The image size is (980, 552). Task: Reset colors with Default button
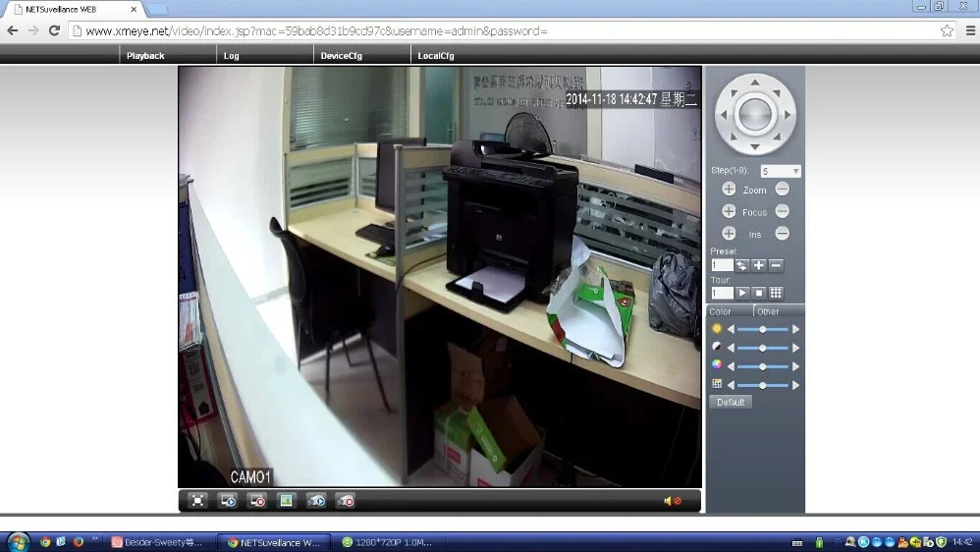tap(731, 402)
